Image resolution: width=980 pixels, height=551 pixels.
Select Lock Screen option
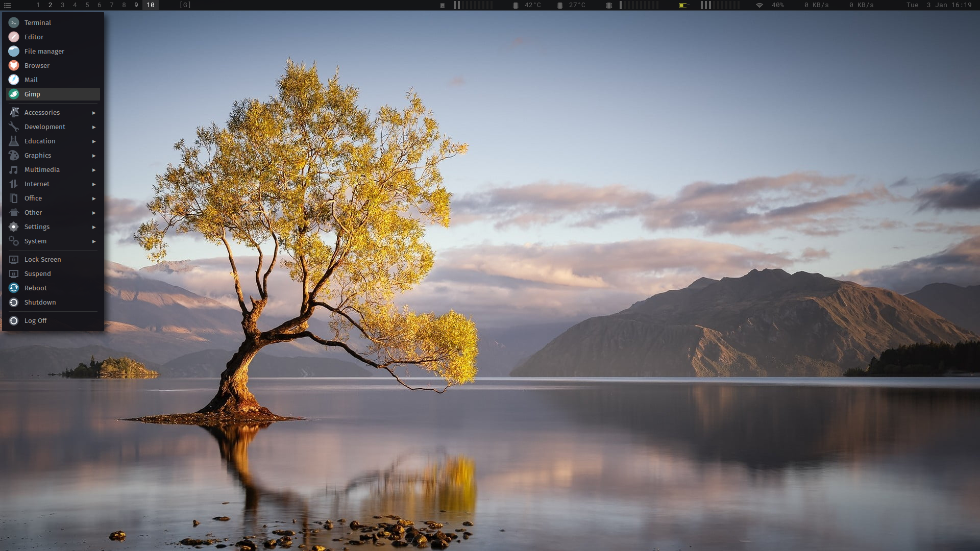pos(42,259)
